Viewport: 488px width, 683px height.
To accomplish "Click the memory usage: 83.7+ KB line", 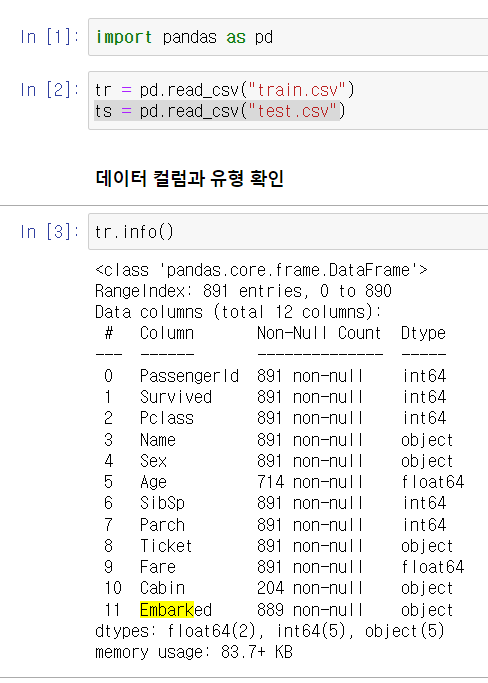I will (x=194, y=652).
